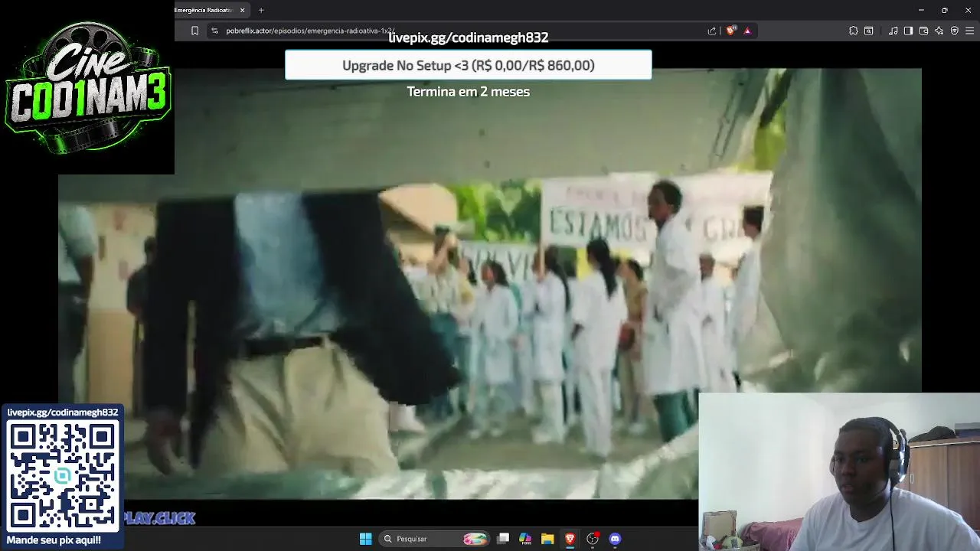Open site settings icon in address bar
The width and height of the screenshot is (980, 551).
tap(215, 31)
